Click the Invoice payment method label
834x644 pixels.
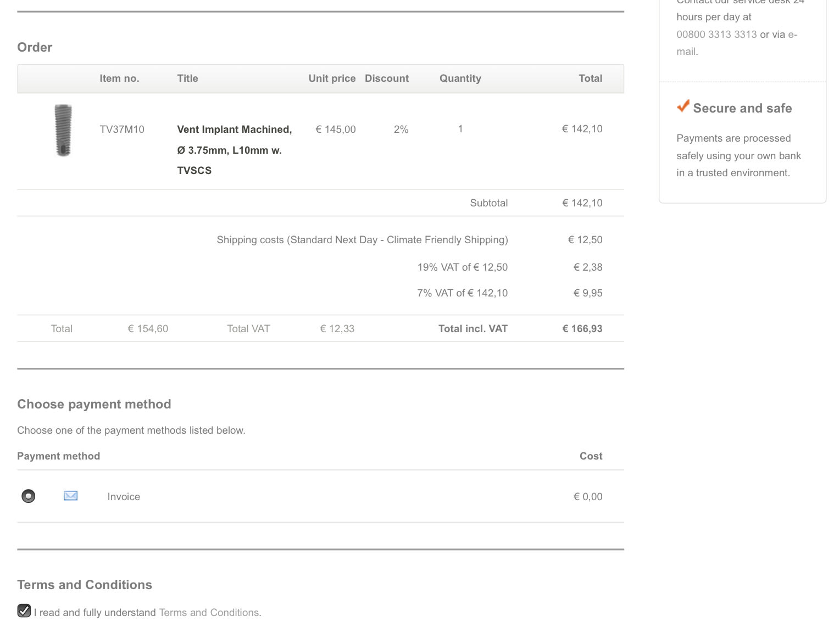point(124,497)
